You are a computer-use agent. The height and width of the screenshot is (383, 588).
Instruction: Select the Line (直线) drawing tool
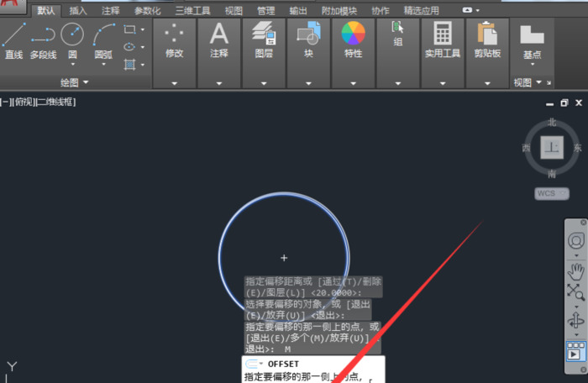pyautogui.click(x=14, y=39)
